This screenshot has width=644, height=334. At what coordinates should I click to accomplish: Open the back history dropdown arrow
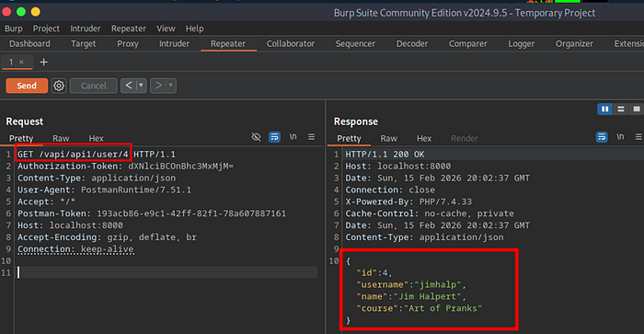[141, 86]
